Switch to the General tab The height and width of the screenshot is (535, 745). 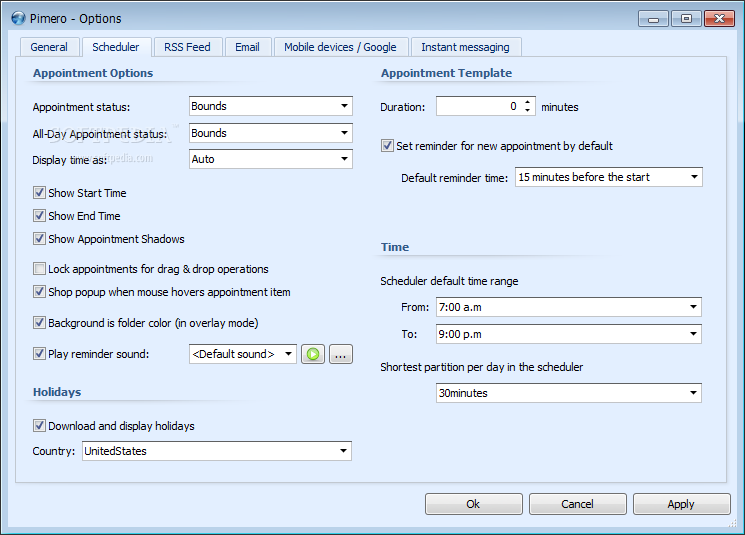point(49,47)
